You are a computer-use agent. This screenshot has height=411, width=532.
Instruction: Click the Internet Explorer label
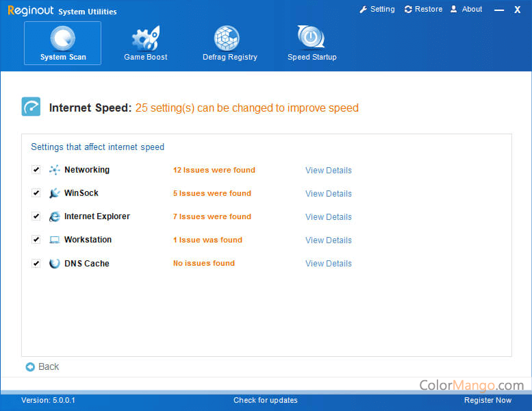[97, 216]
